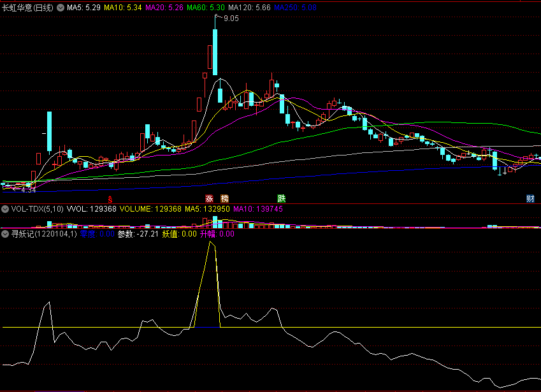Click the MA120: 5.66 label
Viewport: 541px width, 392px height.
coord(249,8)
